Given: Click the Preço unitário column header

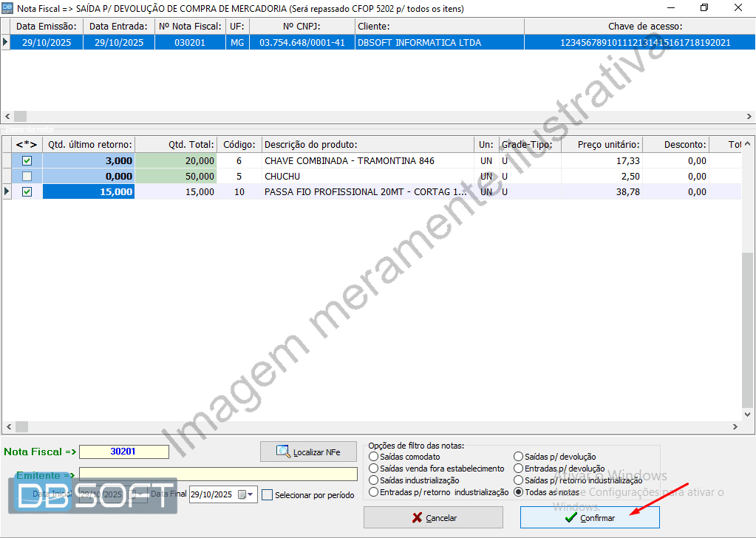Looking at the screenshot, I should pos(601,145).
